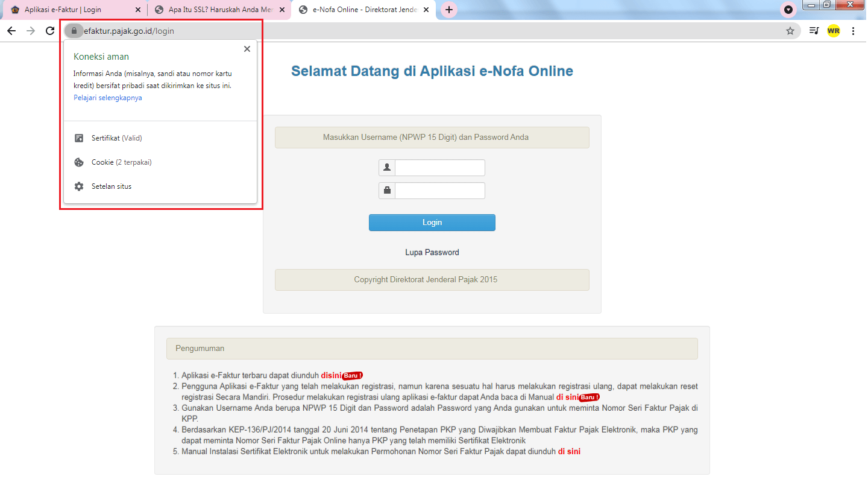Screen dimensions: 868x488
Task: Open the WR profile avatar
Action: [834, 31]
